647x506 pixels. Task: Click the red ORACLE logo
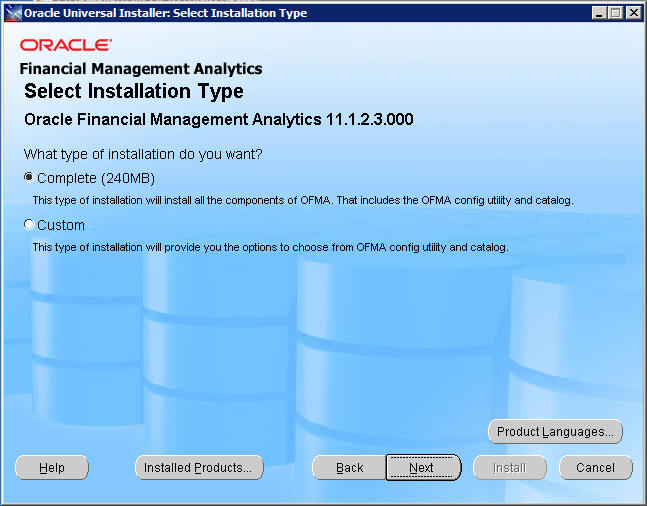[66, 45]
